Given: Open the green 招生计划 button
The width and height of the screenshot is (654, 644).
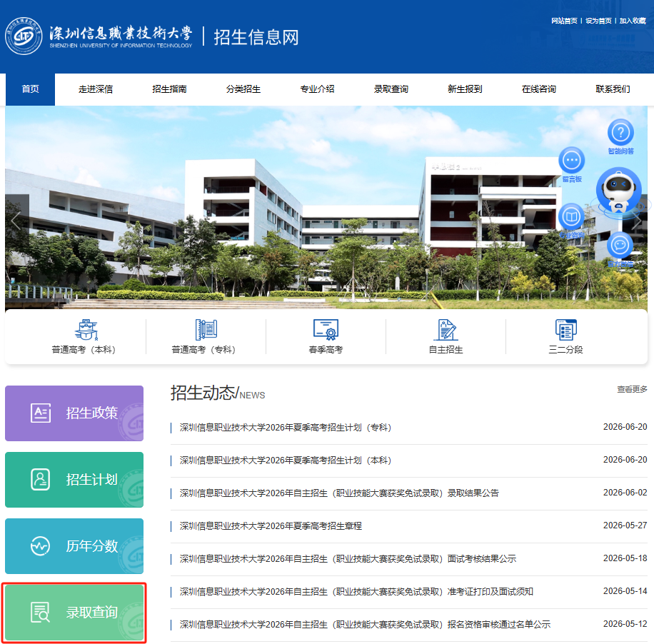Looking at the screenshot, I should [x=74, y=479].
